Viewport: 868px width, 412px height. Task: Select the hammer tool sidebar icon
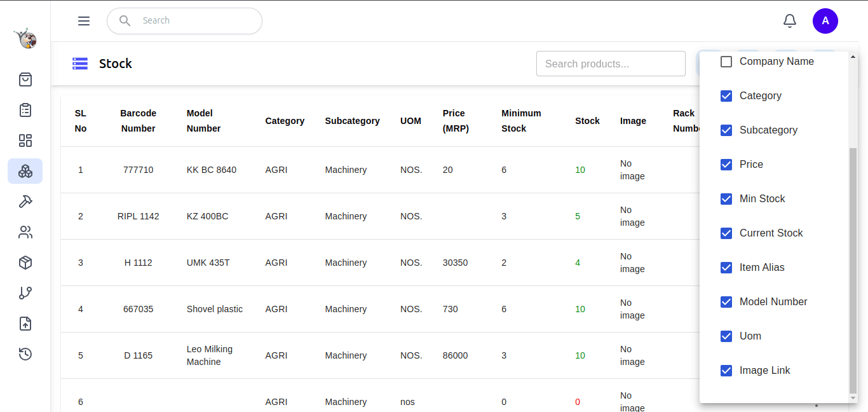(25, 202)
